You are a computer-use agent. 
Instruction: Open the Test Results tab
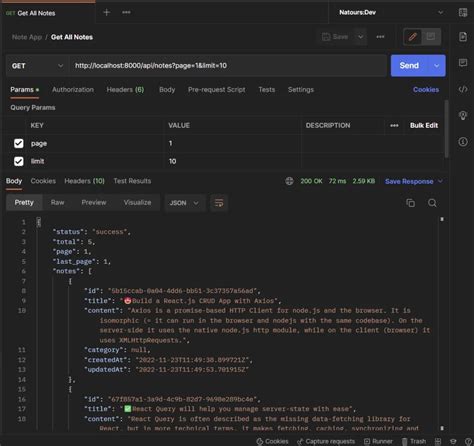132,181
